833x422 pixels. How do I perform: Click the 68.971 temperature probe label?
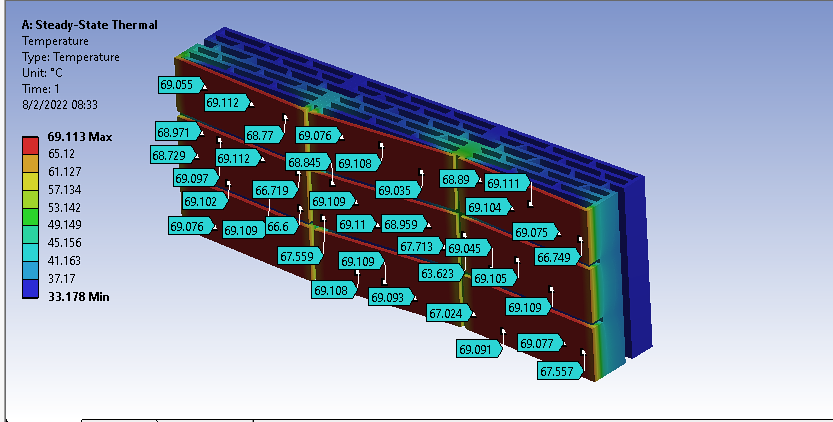(x=175, y=132)
